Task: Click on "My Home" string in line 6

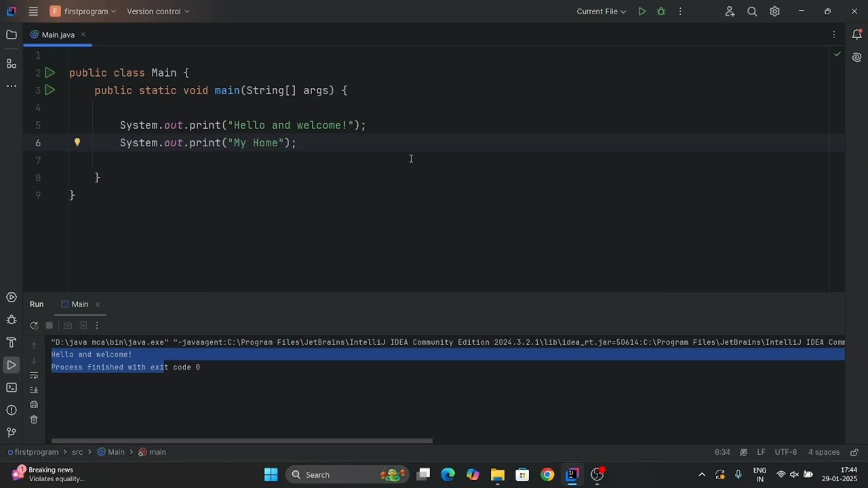Action: coord(256,143)
